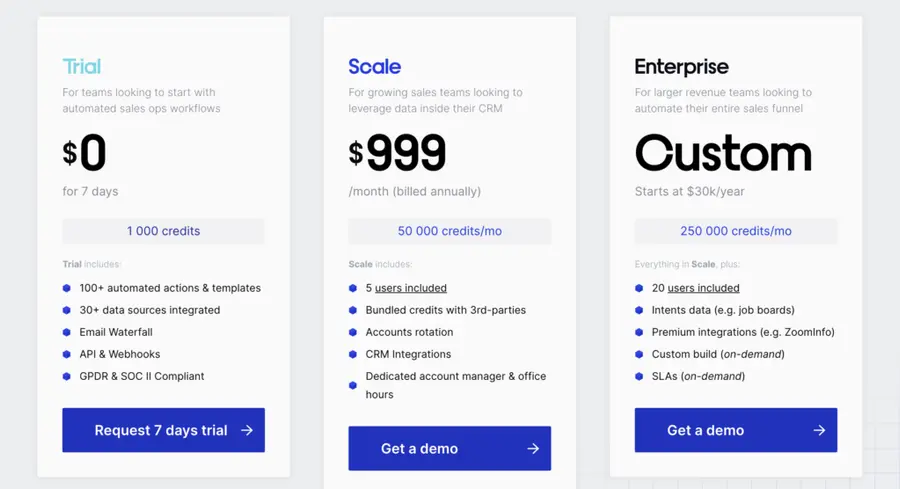This screenshot has height=489, width=900.
Task: Click Get a demo under Scale plan
Action: click(449, 448)
